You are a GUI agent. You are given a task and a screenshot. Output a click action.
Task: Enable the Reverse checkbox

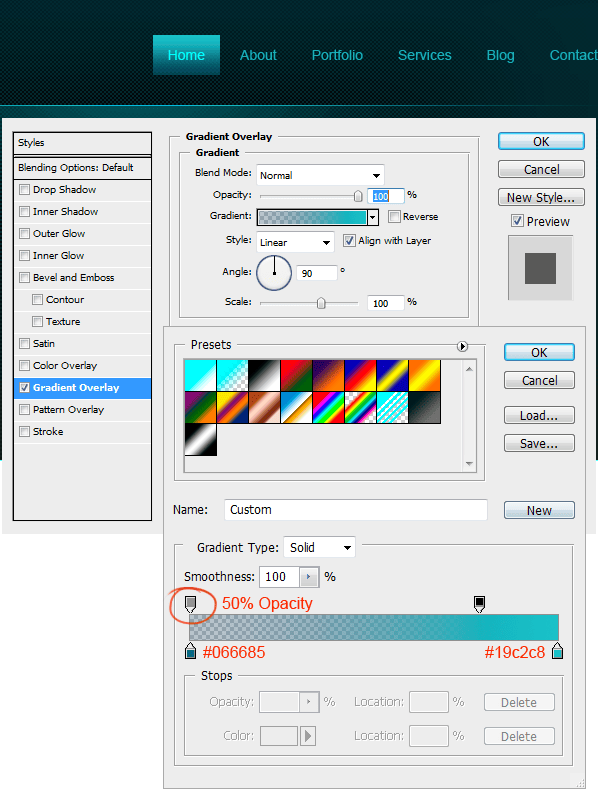coord(394,217)
